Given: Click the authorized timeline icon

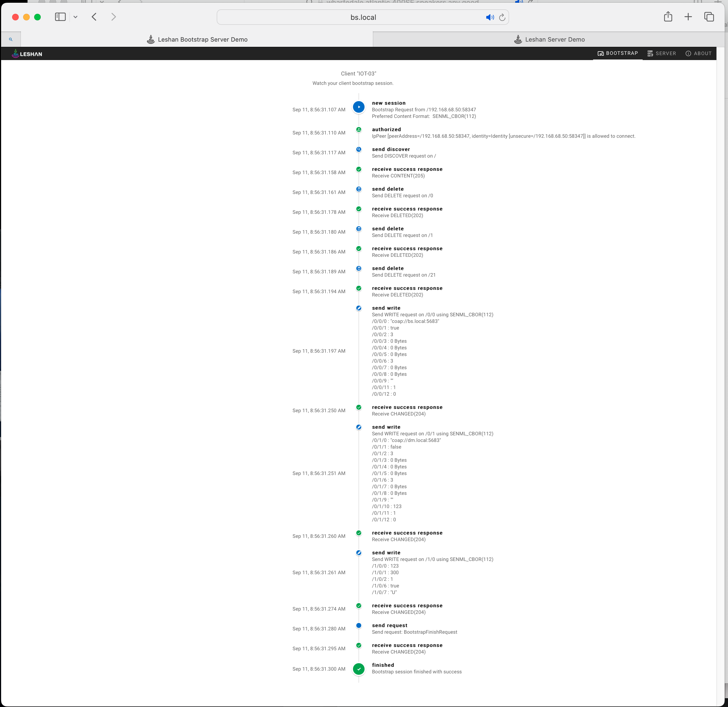Looking at the screenshot, I should (x=358, y=130).
